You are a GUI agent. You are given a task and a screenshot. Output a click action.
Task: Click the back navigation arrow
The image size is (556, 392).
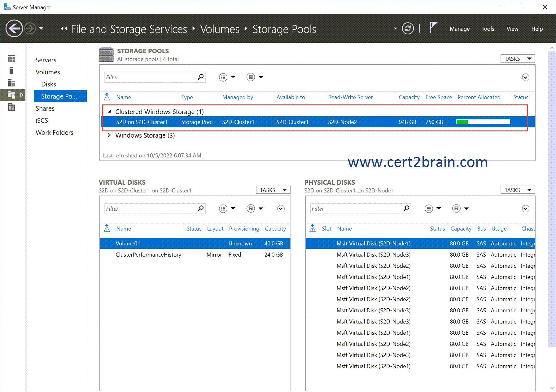(x=14, y=29)
